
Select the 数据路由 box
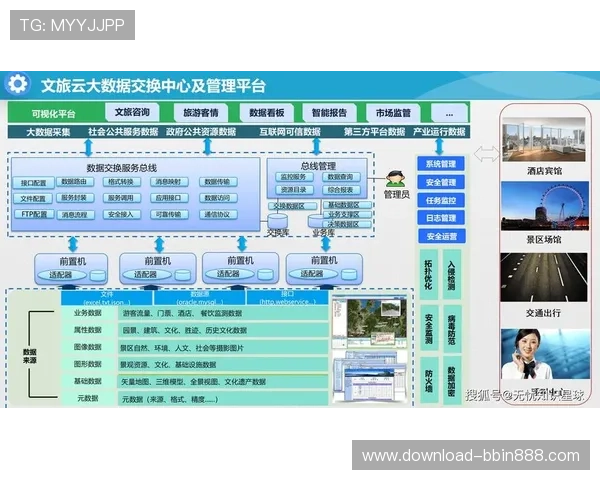74,181
